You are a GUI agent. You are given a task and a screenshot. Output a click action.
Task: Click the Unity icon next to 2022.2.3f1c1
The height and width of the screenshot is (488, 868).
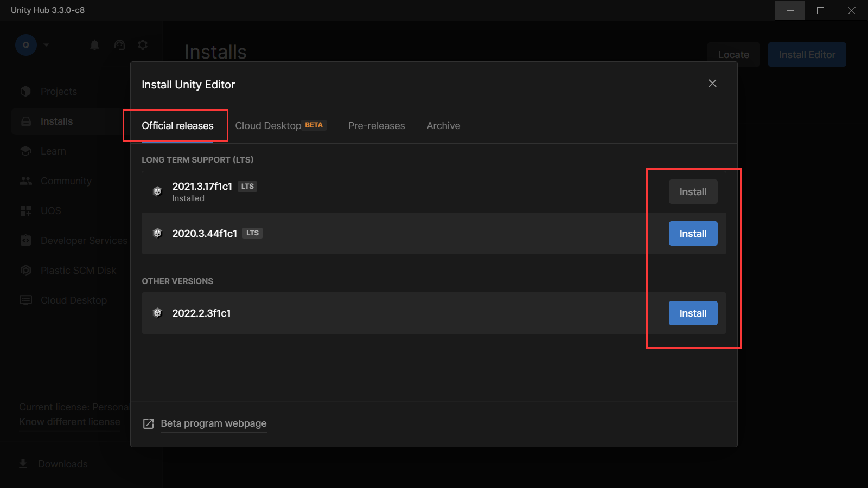coord(157,313)
